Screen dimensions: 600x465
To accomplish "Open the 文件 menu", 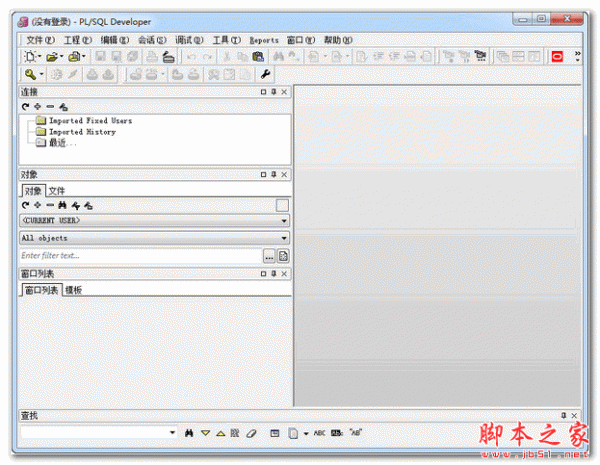I will point(40,40).
